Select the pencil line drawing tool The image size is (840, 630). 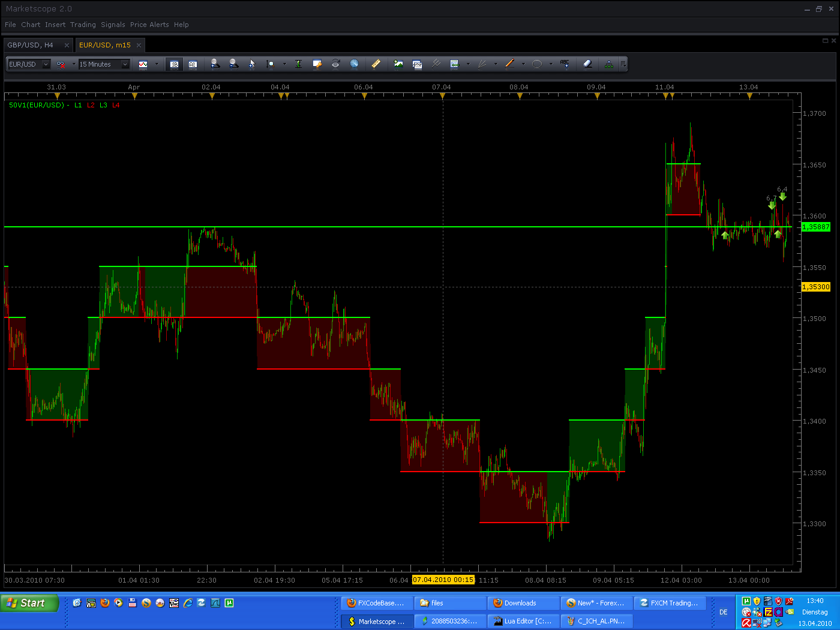(509, 64)
